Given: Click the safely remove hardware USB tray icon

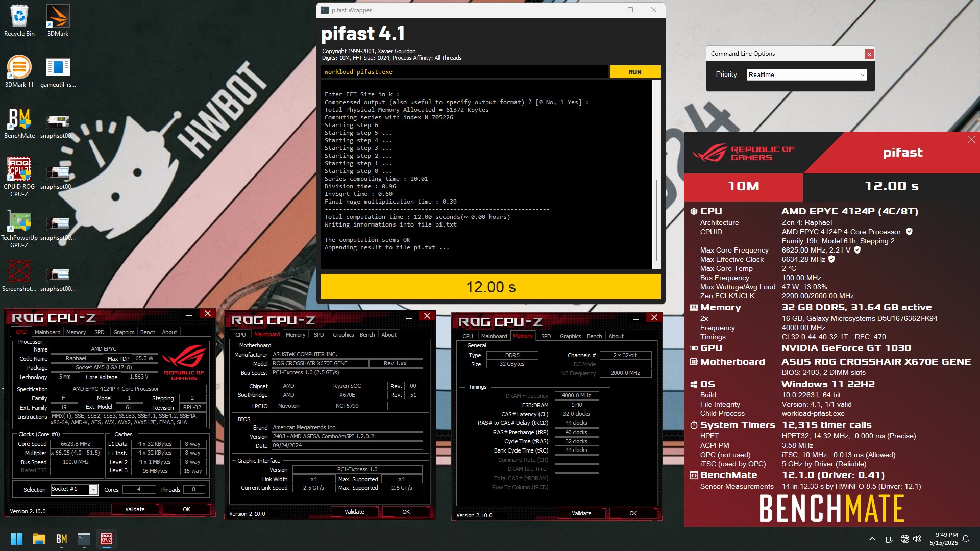Looking at the screenshot, I should 889,539.
